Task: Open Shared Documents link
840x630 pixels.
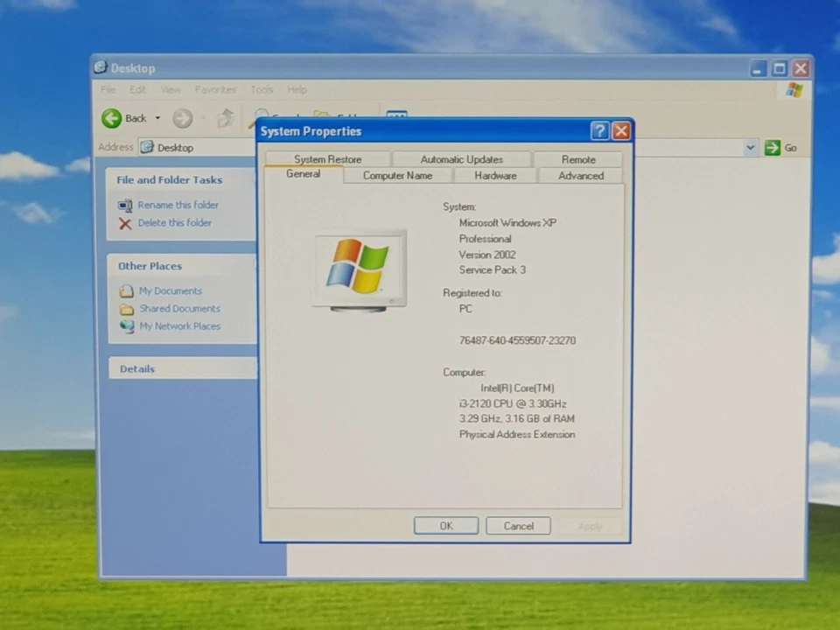Action: (x=180, y=309)
